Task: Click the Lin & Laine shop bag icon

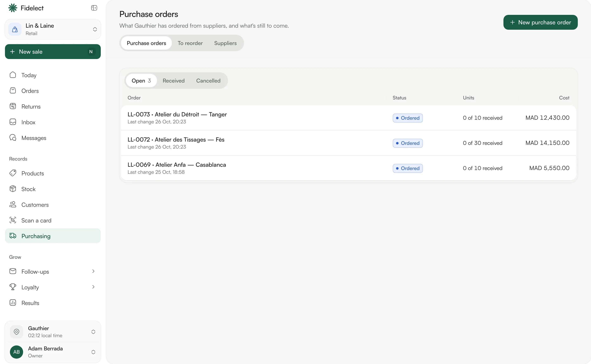Action: (x=15, y=29)
